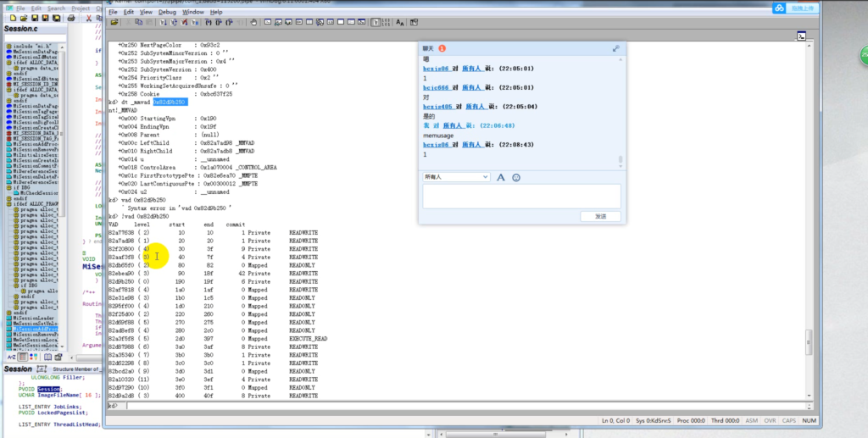Click the bcjc666 sender link
868x438 pixels.
436,87
